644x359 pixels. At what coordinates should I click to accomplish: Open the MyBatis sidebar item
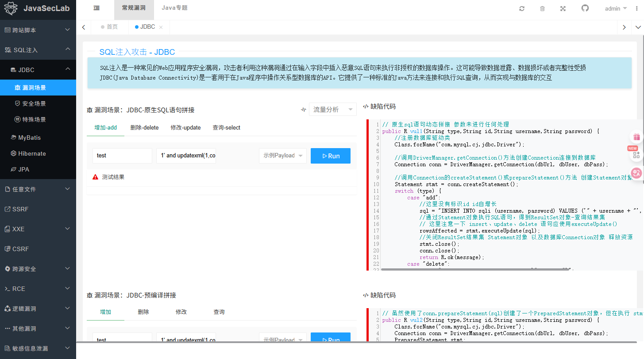pyautogui.click(x=38, y=137)
